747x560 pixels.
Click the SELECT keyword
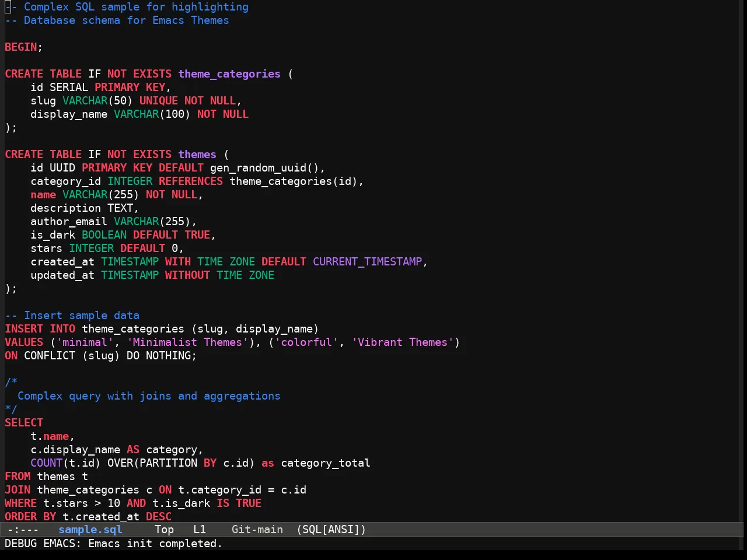(x=24, y=423)
